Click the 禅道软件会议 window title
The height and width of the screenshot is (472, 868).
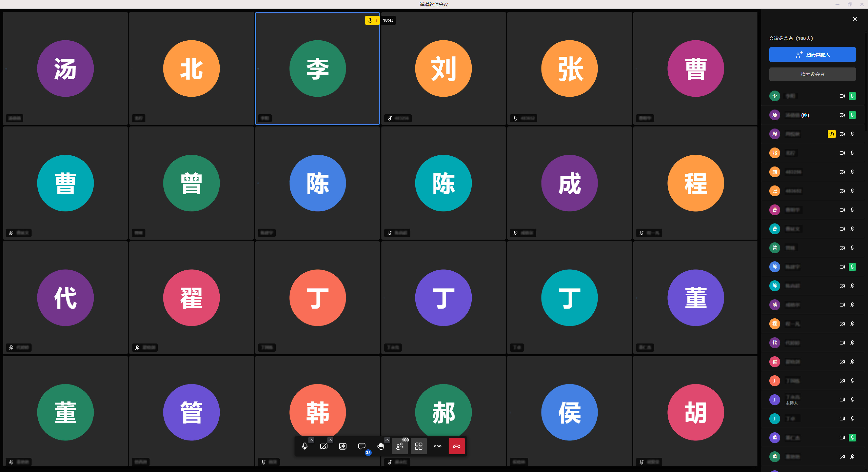click(434, 4)
